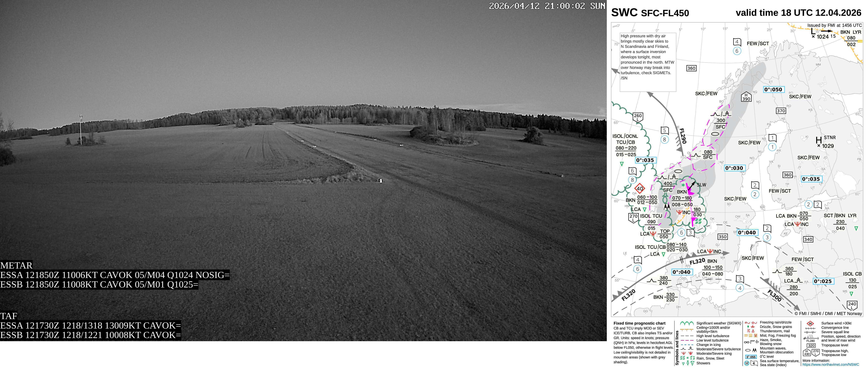Click the Thunderstorm, Hail legend symbols
This screenshot has width=868, height=369.
pos(750,331)
